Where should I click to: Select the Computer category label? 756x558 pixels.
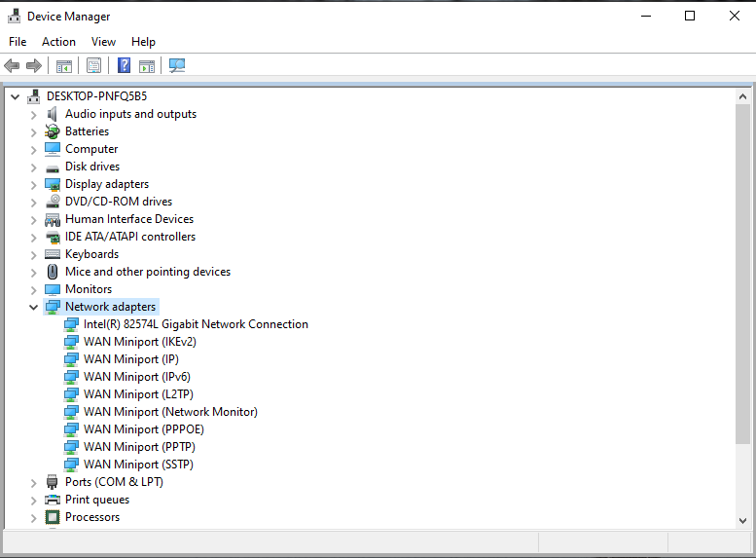pos(91,149)
